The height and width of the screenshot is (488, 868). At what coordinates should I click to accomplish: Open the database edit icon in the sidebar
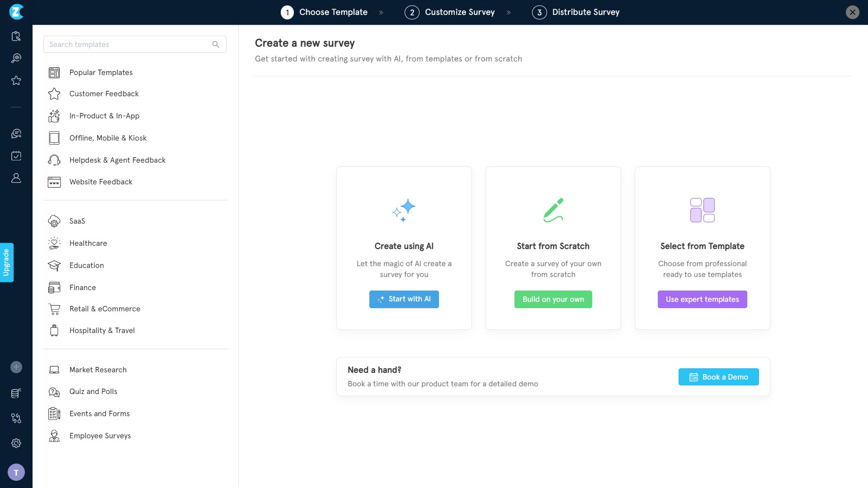coord(16,394)
